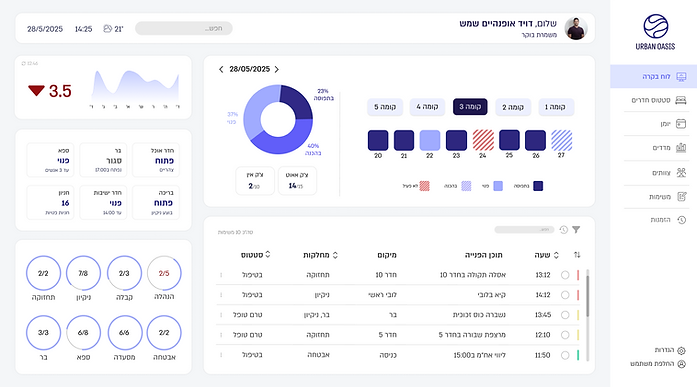Image resolution: width=697 pixels, height=387 pixels.
Task: Click the date 28/05/2025 in the chart panel
Action: (x=249, y=69)
